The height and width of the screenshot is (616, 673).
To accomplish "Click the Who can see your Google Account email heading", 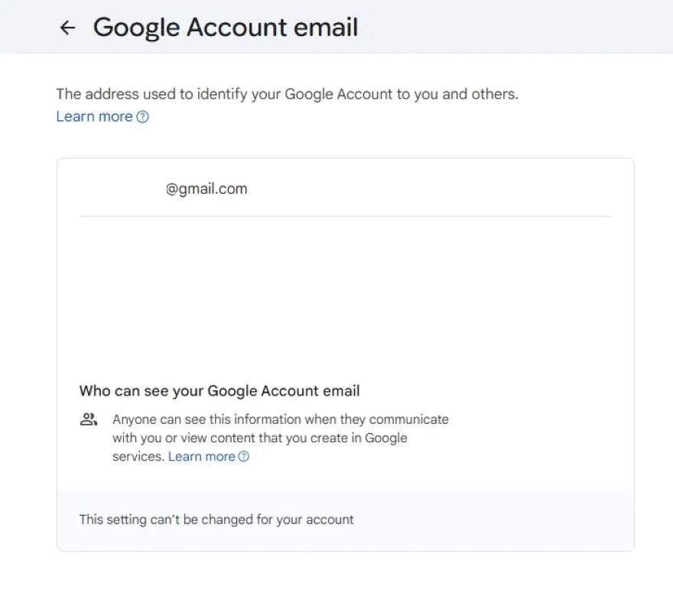I will click(219, 391).
